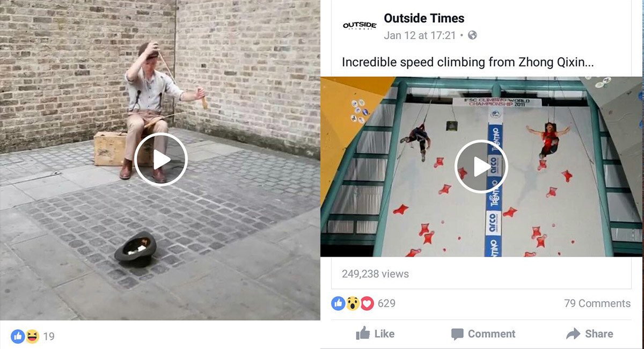Click the blue like reaction on left video
Viewport: 644px width, 349px height.
coord(18,337)
